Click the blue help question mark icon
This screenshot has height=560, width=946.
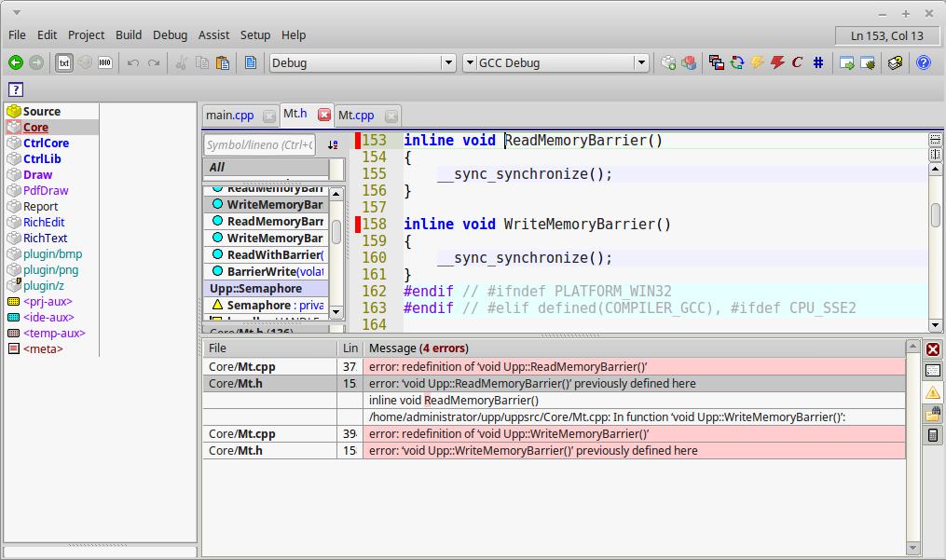[923, 62]
